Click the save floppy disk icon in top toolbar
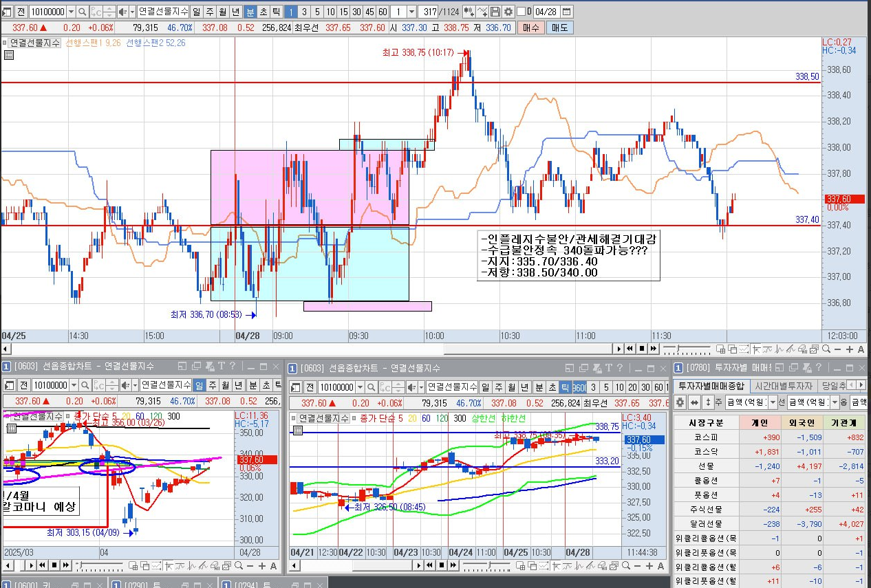This screenshot has width=871, height=588. tap(495, 12)
